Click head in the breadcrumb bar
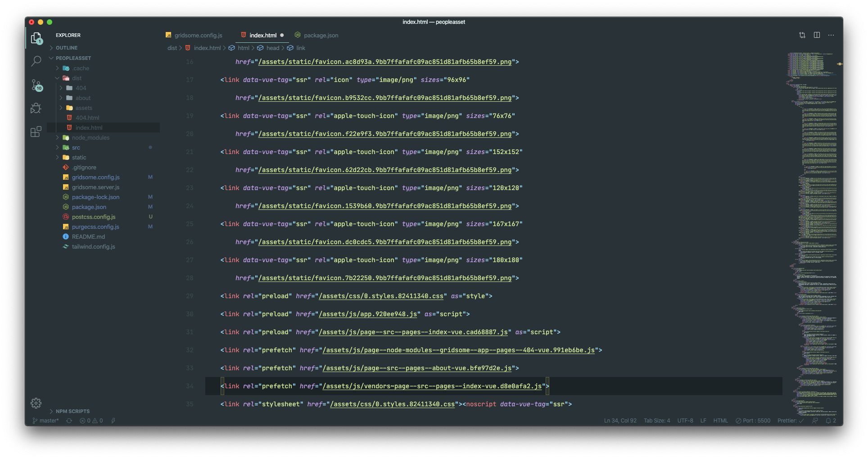The height and width of the screenshot is (459, 868). click(272, 48)
